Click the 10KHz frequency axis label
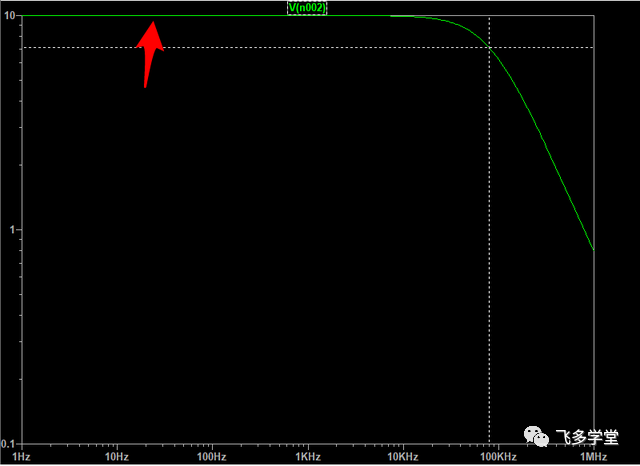Viewport: 640px width, 466px height. (403, 457)
